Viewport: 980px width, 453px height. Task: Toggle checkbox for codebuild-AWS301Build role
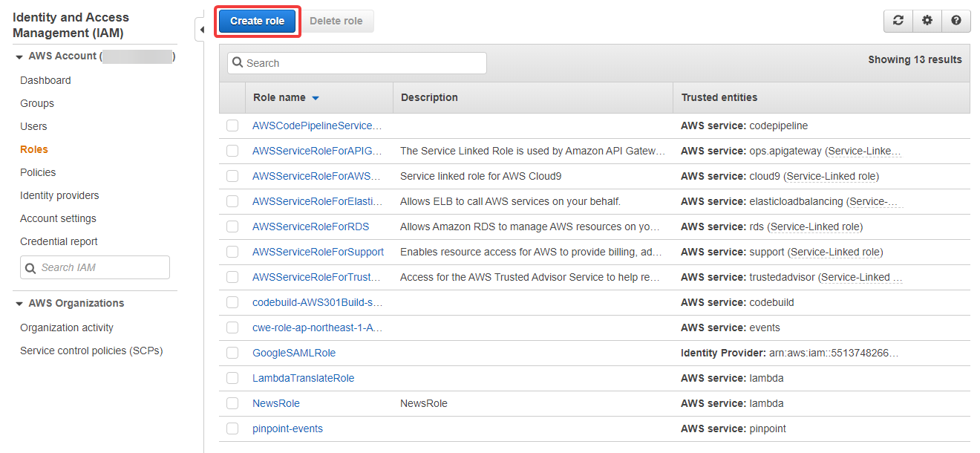coord(232,302)
